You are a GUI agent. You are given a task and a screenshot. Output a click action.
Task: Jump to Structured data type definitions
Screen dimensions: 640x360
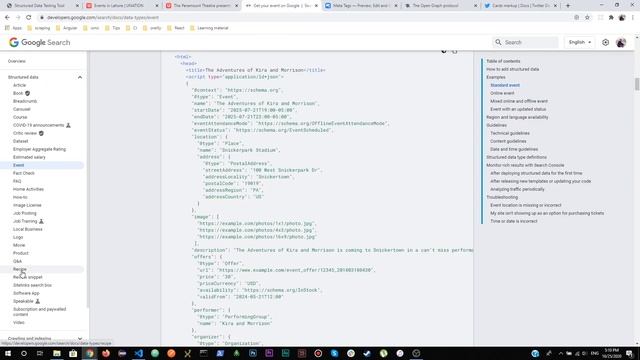516,157
